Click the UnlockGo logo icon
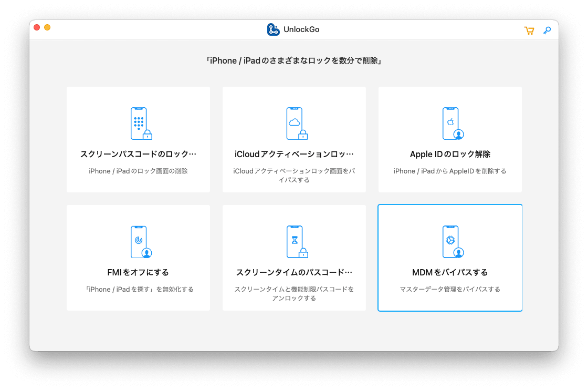The width and height of the screenshot is (588, 390). 274,29
